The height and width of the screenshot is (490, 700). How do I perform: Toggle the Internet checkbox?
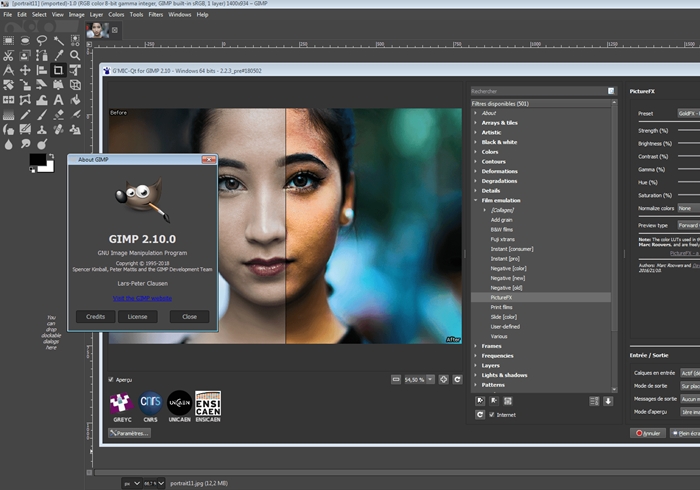[x=491, y=414]
